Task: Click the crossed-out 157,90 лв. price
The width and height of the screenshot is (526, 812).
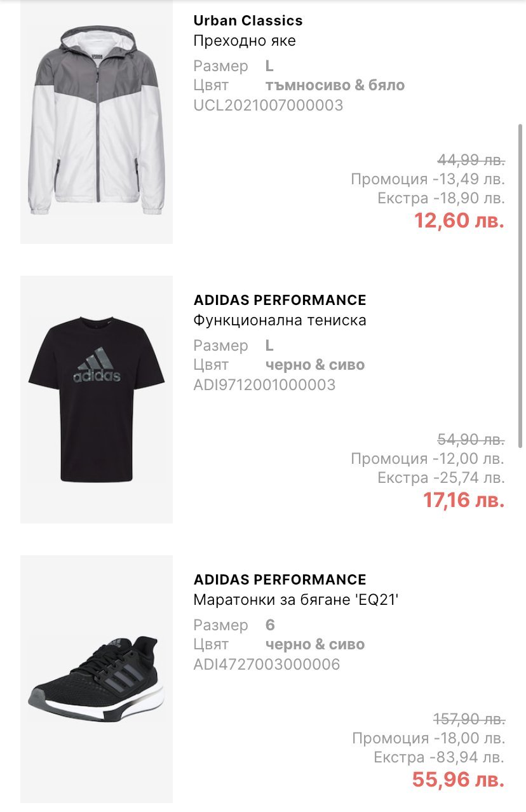Action: (x=469, y=719)
